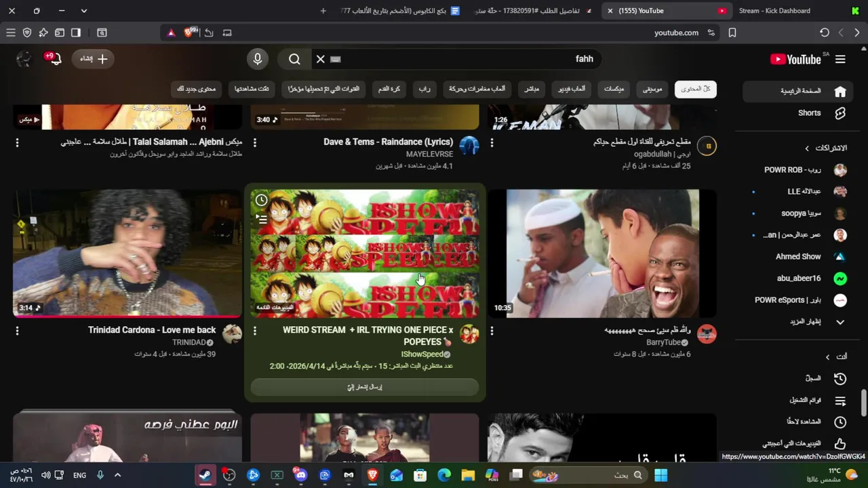Open options menu for Talal Salamah mix

click(17, 142)
